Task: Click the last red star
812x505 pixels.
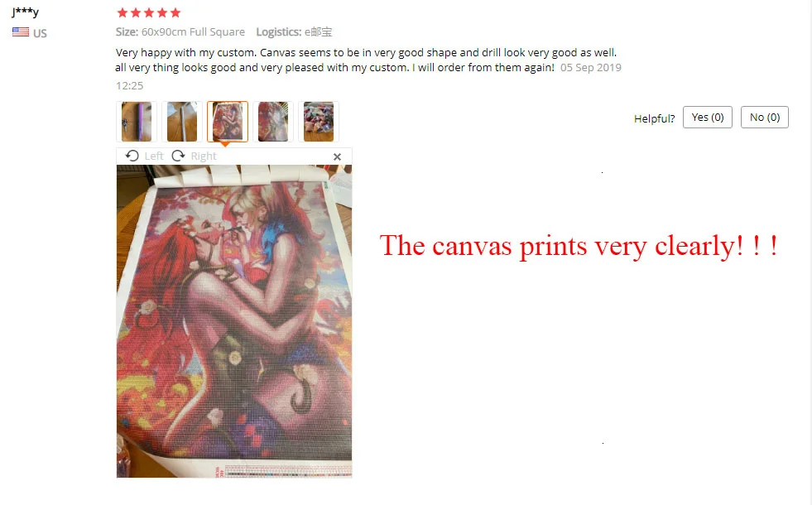Action: coord(175,12)
